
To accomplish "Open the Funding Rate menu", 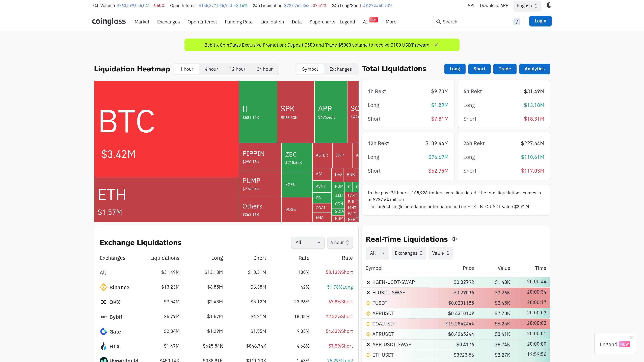I will click(x=238, y=22).
